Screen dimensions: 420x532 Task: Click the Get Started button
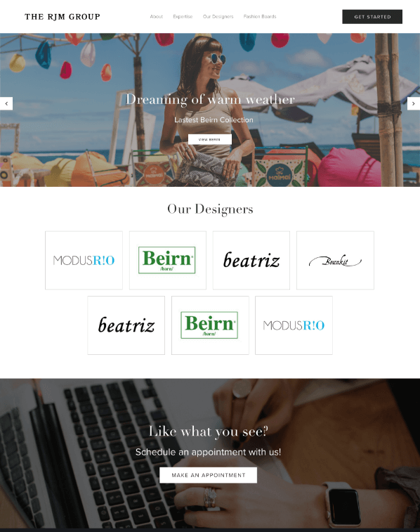click(x=372, y=17)
